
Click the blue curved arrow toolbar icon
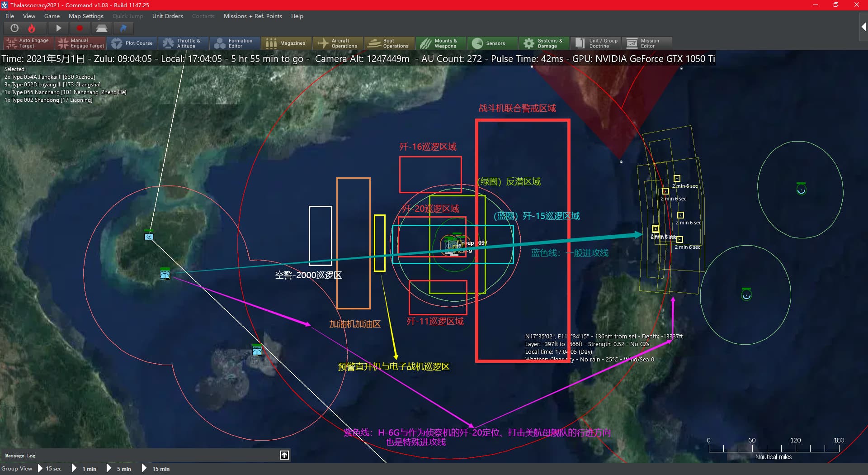[123, 28]
